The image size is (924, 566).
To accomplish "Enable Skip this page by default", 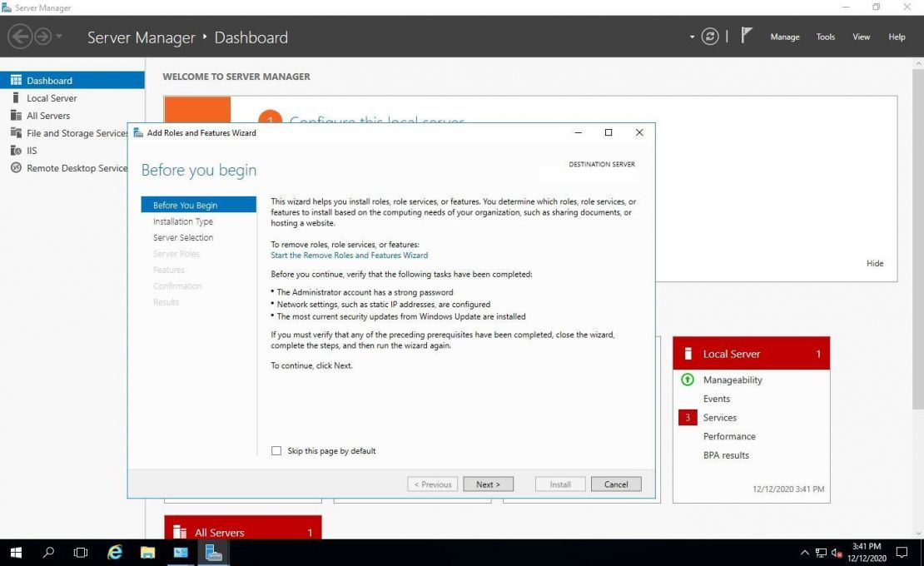I will [x=276, y=450].
